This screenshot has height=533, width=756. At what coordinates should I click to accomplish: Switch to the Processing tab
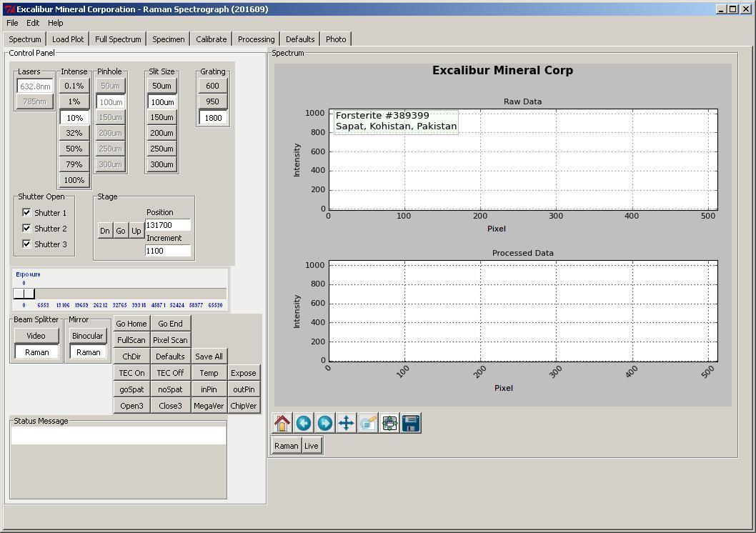click(256, 39)
